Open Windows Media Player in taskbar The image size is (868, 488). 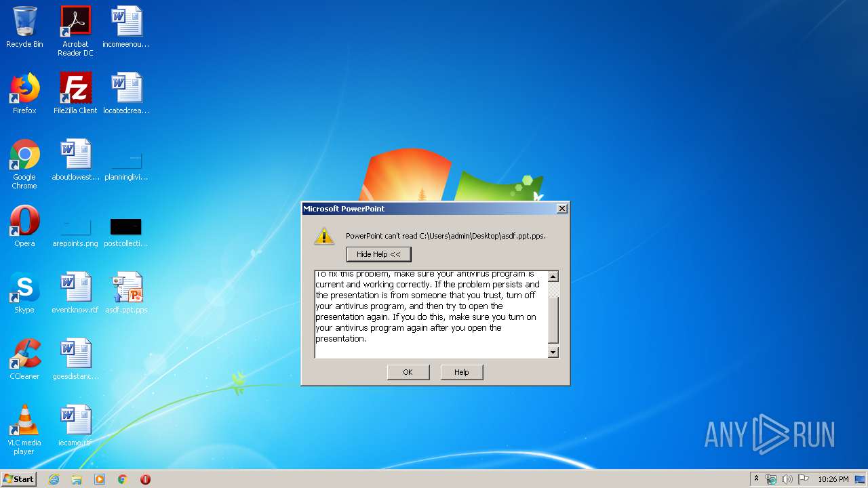[x=100, y=479]
